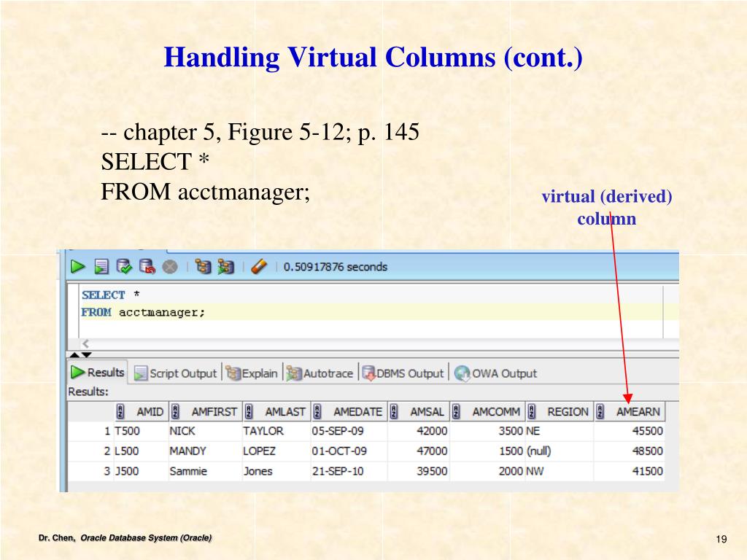The image size is (747, 560).
Task: Click the sort icon beside REGION header
Action: (532, 411)
